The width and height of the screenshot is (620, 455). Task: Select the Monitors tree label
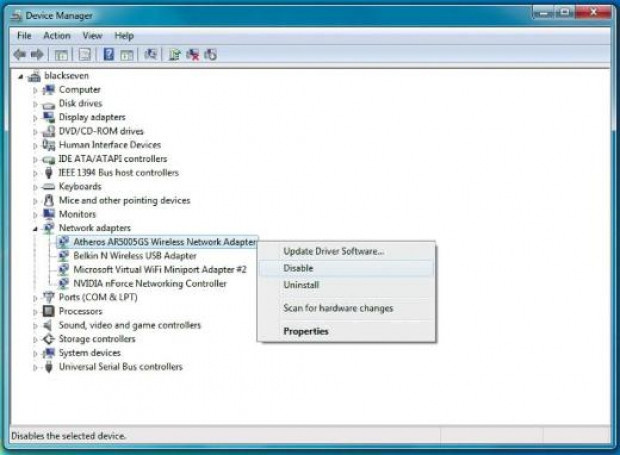(77, 214)
